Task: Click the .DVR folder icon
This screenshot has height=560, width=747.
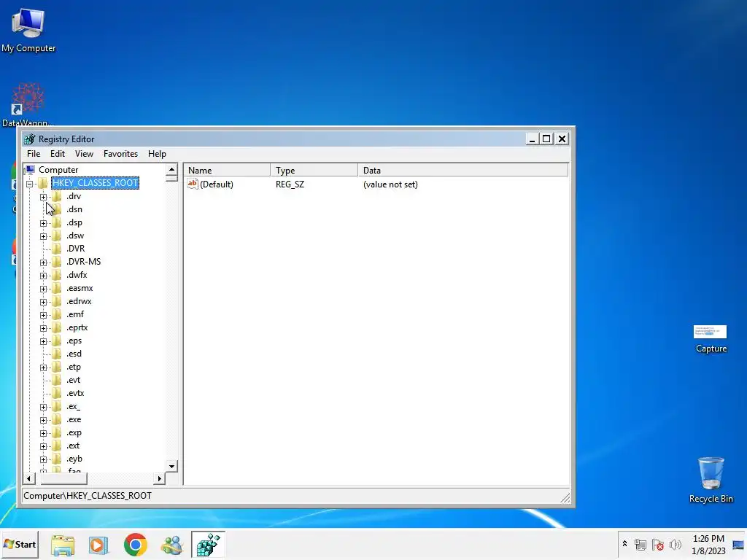Action: click(57, 249)
